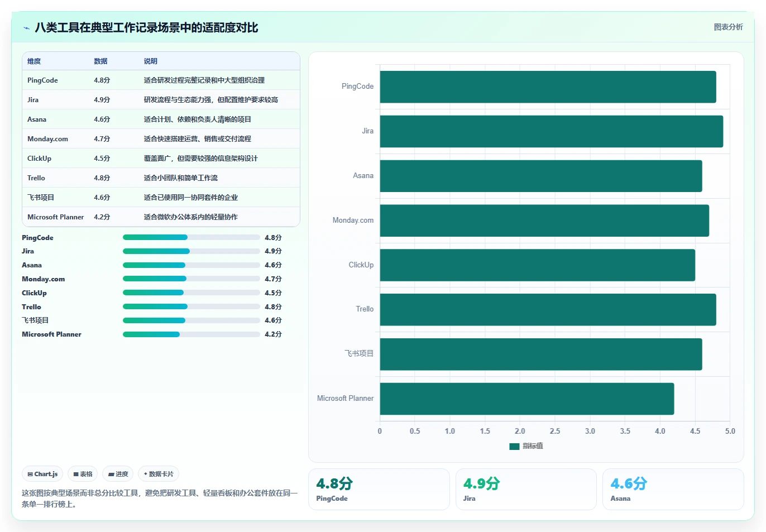Click the 2.5 tick on the chart axis
Screen dimensions: 766x532
coord(555,431)
